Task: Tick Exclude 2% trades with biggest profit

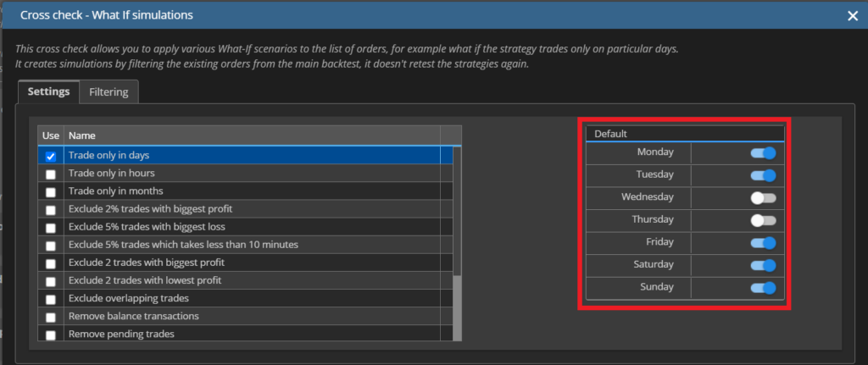Action: (x=51, y=210)
